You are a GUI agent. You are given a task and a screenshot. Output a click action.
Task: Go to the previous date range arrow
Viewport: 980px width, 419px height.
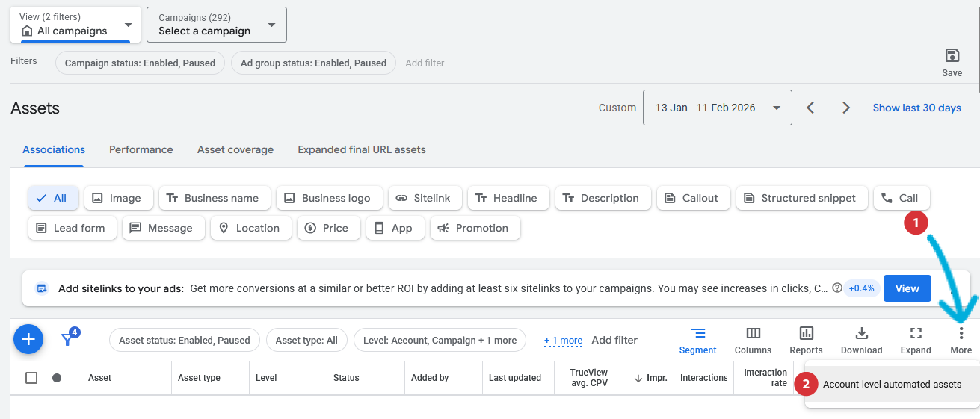click(x=810, y=108)
